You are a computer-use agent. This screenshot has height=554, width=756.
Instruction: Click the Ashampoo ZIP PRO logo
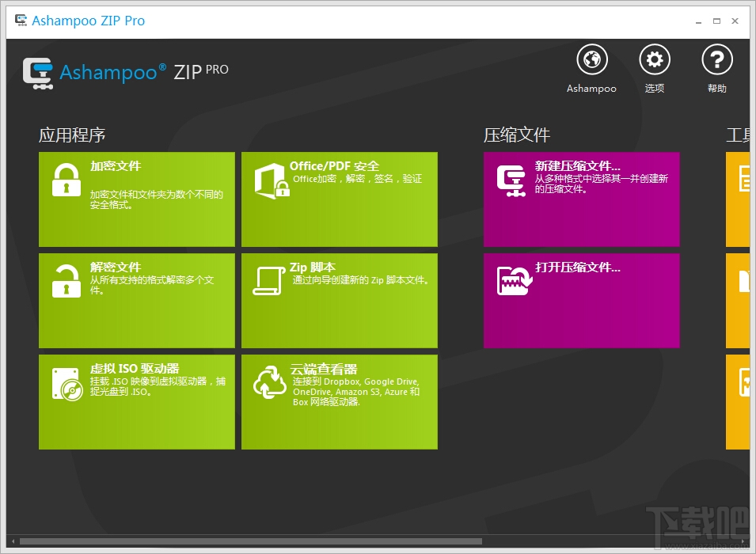tap(125, 73)
